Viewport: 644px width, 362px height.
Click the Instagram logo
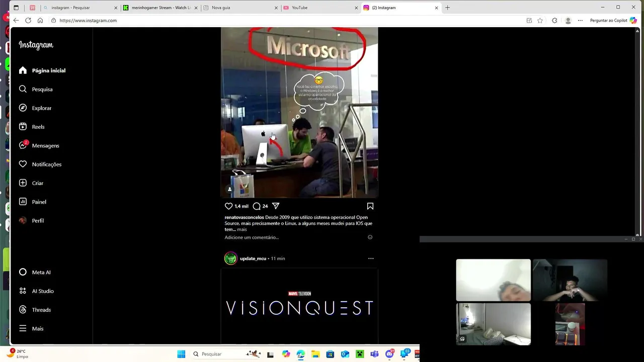coord(36,45)
